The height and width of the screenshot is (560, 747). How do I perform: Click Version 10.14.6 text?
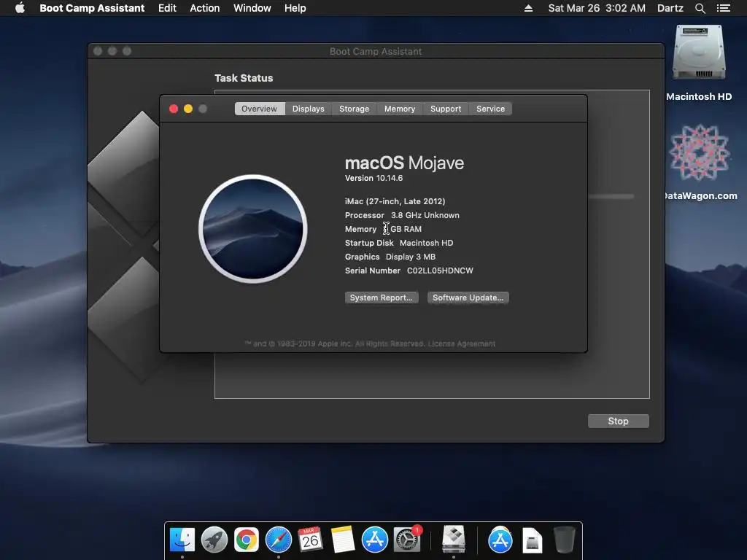374,178
